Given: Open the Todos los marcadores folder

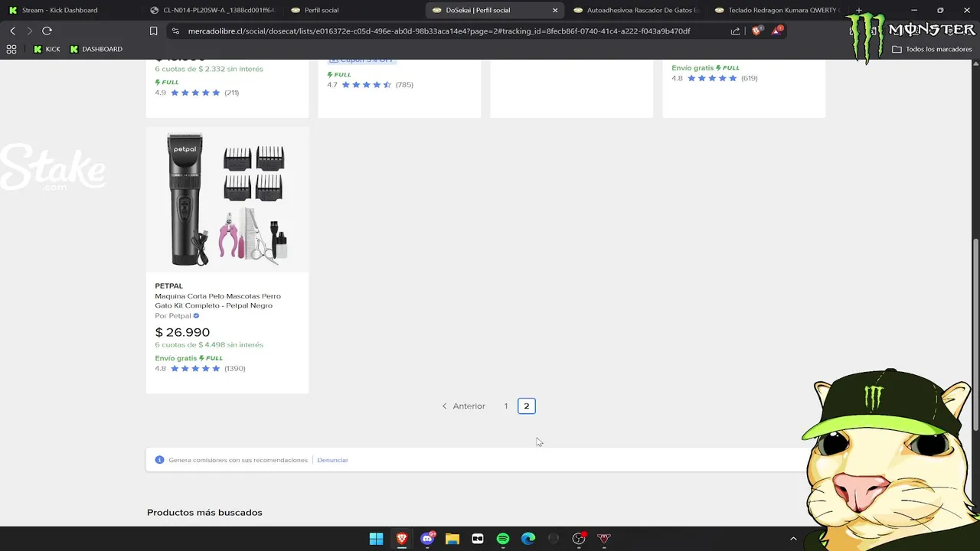Looking at the screenshot, I should (932, 49).
